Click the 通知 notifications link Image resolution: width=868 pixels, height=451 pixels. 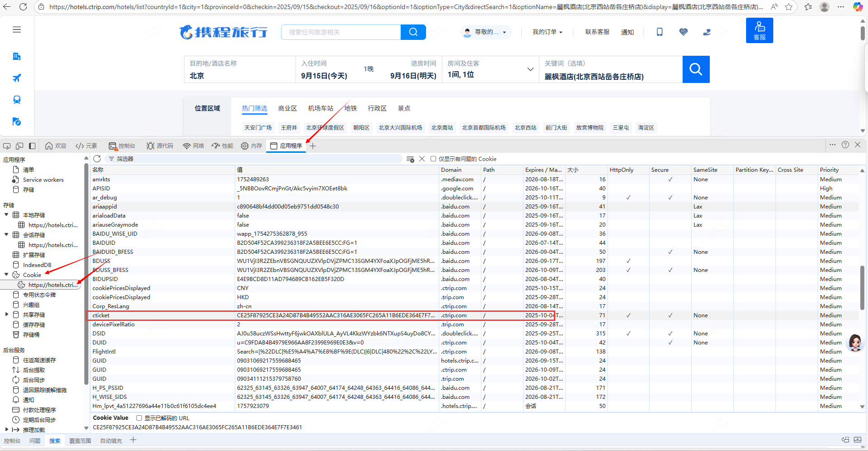coord(627,32)
